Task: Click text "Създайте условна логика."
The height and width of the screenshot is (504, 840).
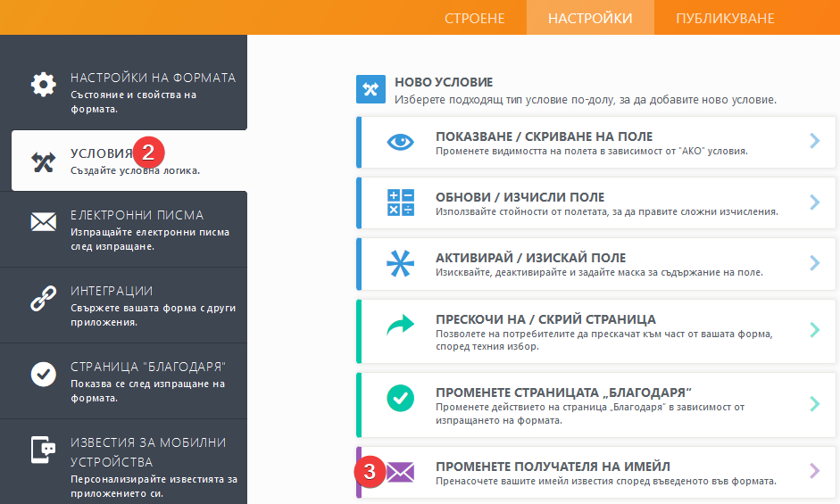Action: tap(135, 171)
